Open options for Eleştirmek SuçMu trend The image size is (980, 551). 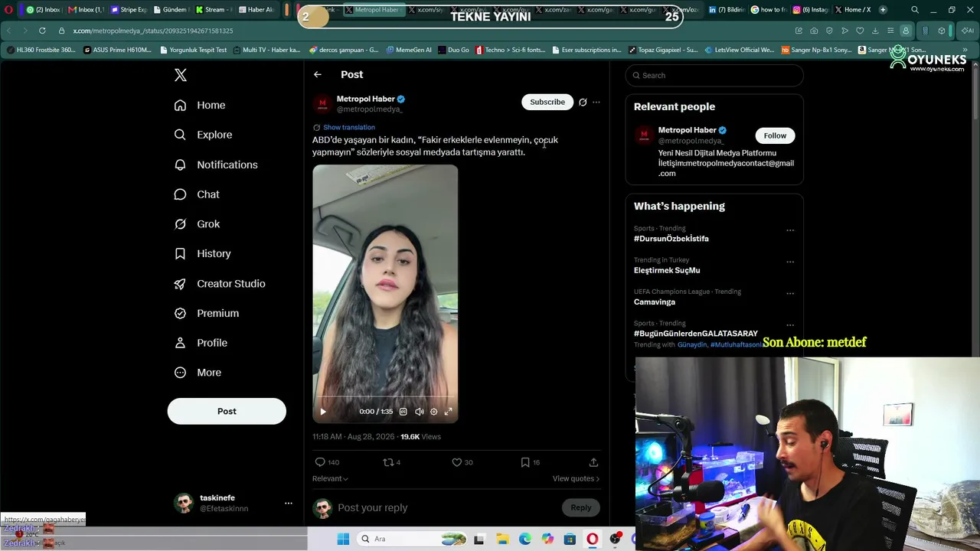tap(790, 262)
